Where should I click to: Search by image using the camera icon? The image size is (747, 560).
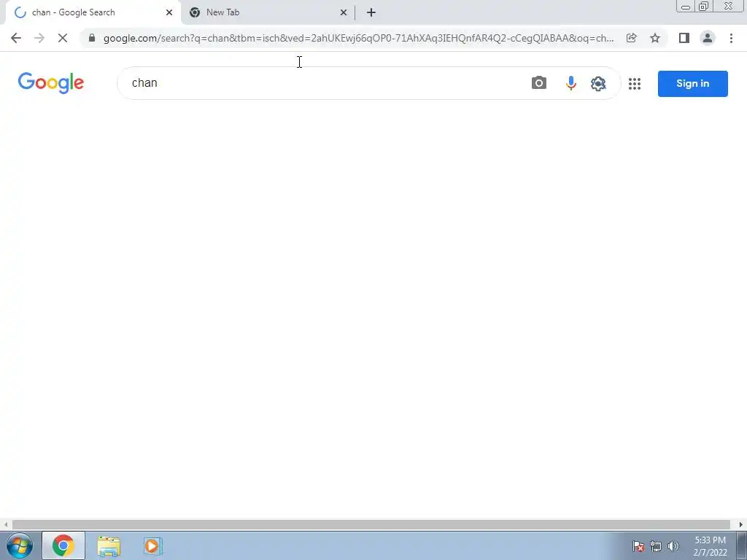[x=539, y=83]
